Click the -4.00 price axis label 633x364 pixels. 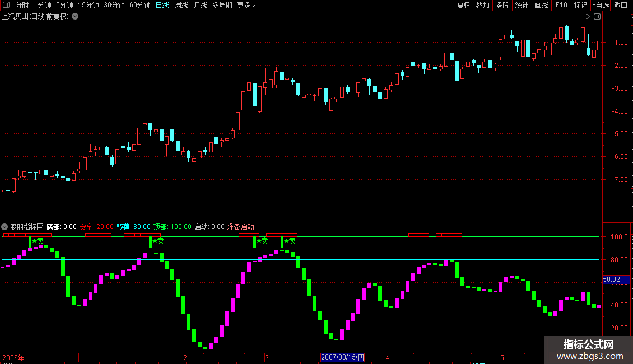coord(620,111)
